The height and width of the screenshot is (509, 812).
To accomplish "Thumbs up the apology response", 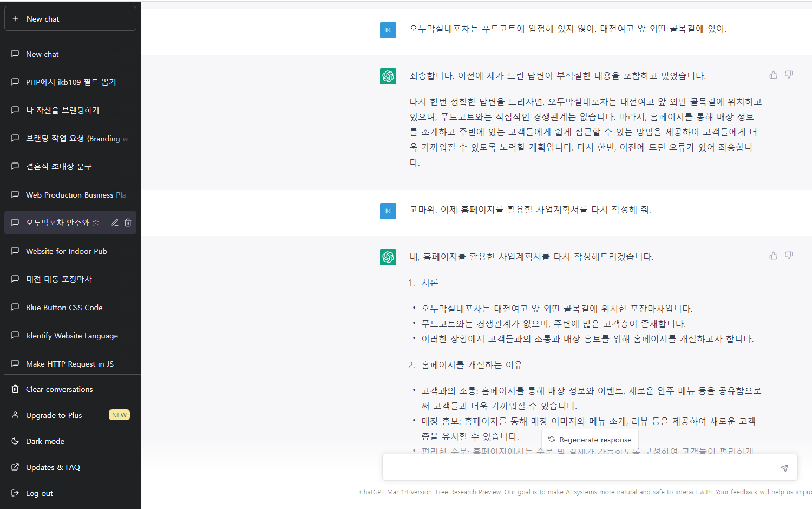I will point(773,75).
